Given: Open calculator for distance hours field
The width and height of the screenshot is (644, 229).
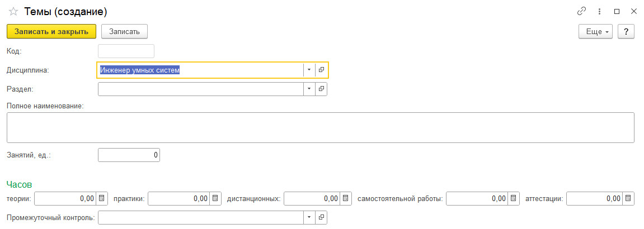Looking at the screenshot, I should (x=346, y=198).
